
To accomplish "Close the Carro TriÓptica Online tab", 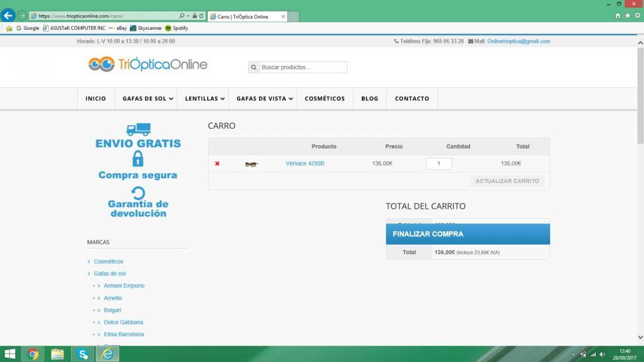I will point(283,16).
